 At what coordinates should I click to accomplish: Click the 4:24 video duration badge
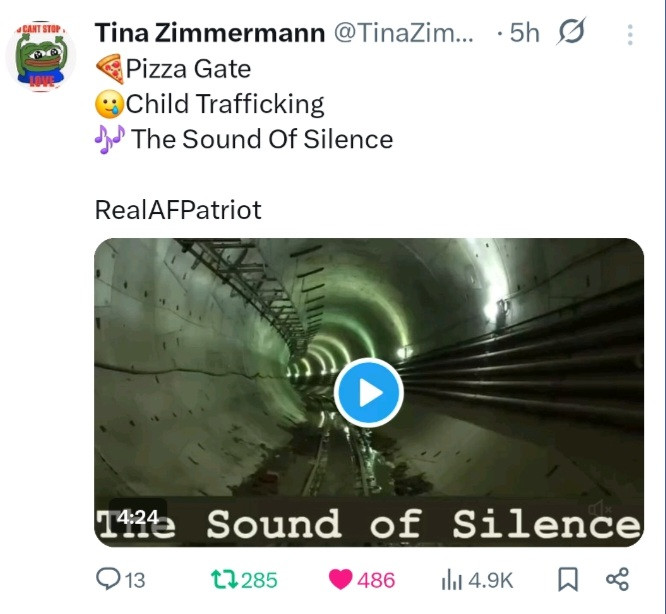tap(137, 517)
